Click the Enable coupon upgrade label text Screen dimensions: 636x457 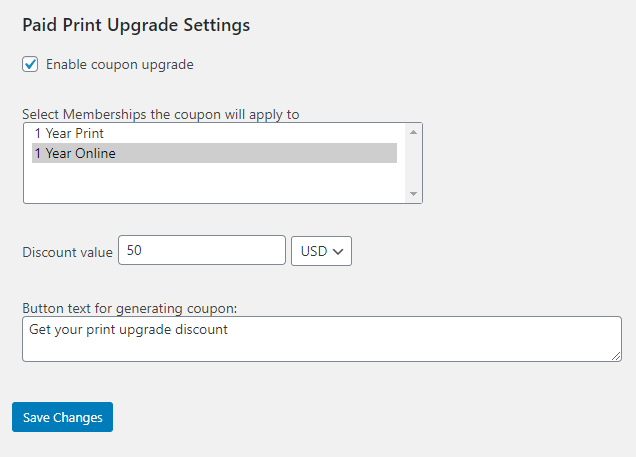[120, 64]
